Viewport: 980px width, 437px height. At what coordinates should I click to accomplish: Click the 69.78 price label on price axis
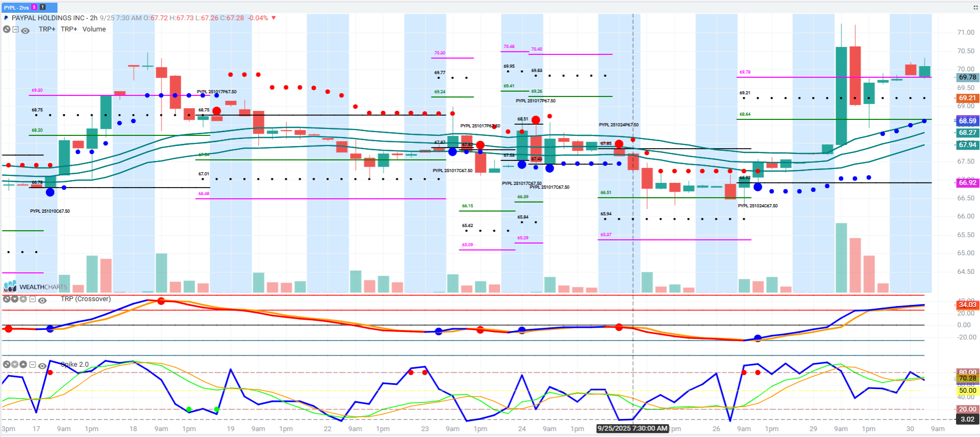tap(967, 77)
